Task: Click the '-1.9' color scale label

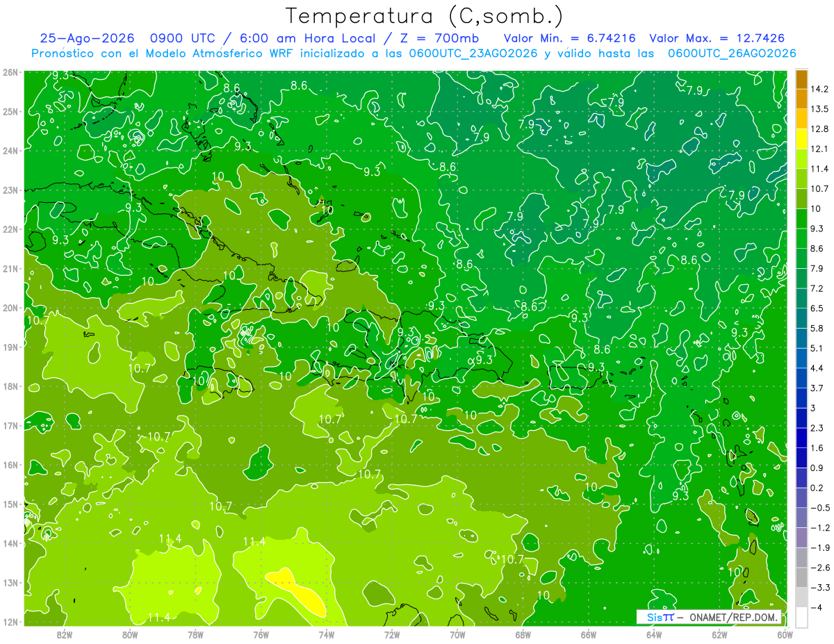Action: tap(819, 547)
